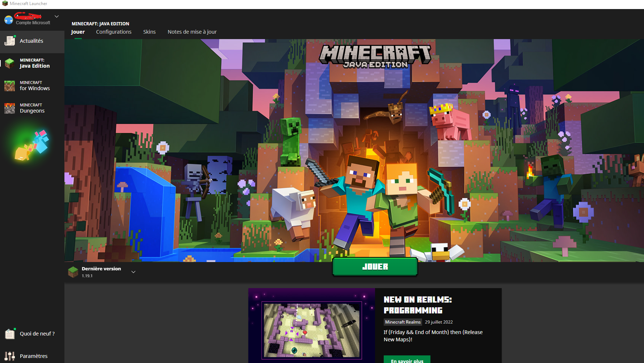The height and width of the screenshot is (363, 644).
Task: Click the Minecraft Launcher title bar icon
Action: click(x=5, y=4)
